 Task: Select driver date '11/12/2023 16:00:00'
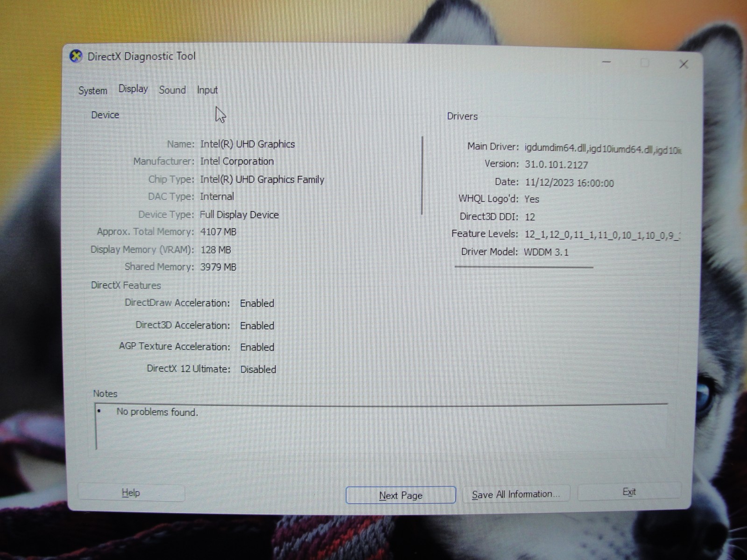click(569, 183)
